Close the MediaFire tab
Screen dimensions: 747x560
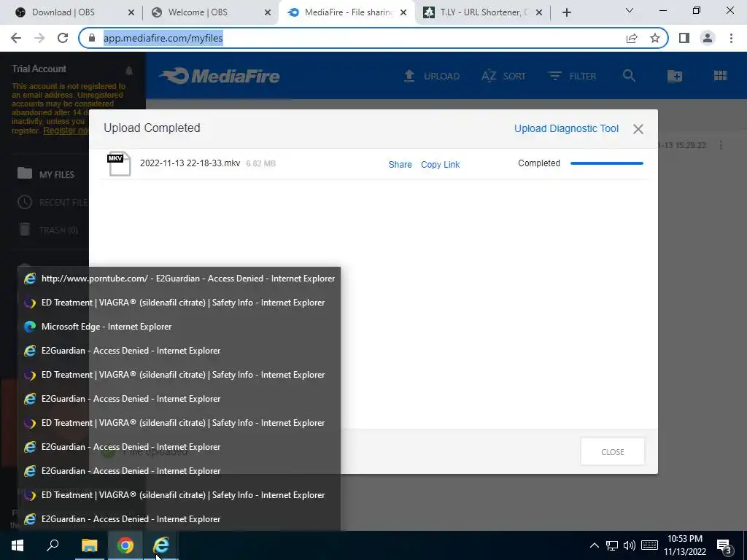click(403, 13)
